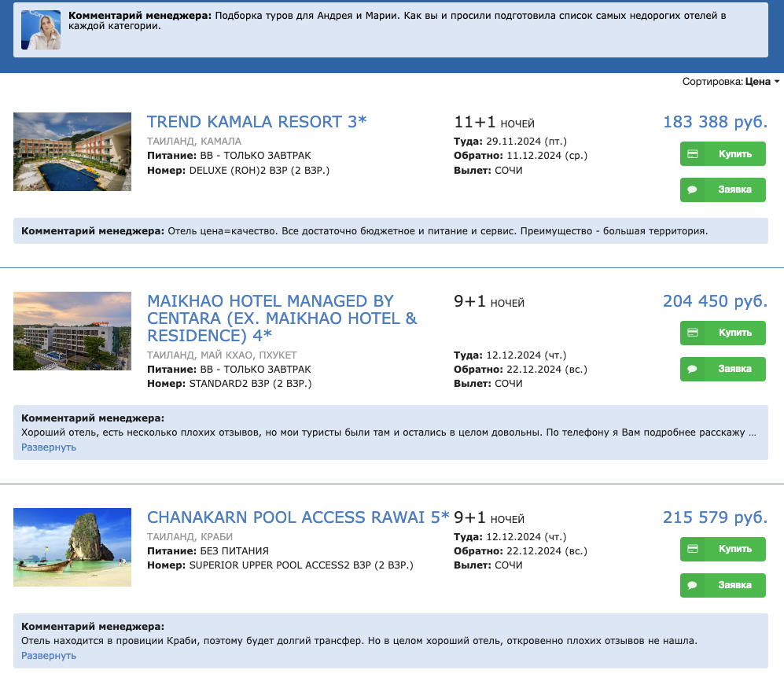
Task: Click card icon on Trend Kamala Купить button
Action: click(x=693, y=154)
